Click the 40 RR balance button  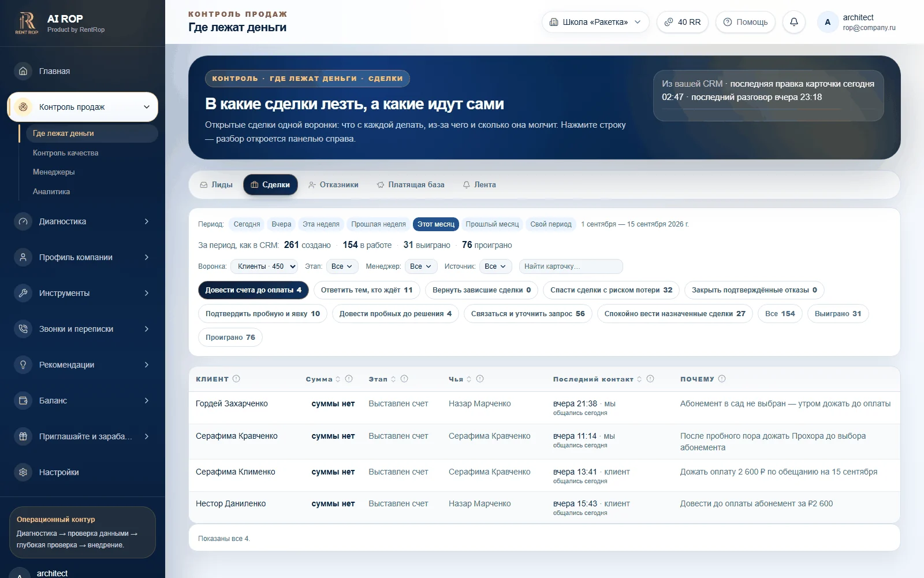[683, 22]
